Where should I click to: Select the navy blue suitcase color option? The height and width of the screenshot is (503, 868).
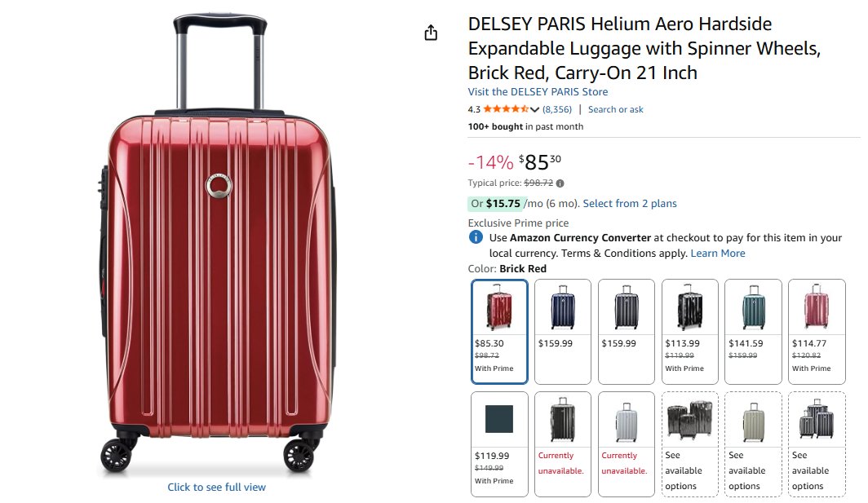coord(563,332)
